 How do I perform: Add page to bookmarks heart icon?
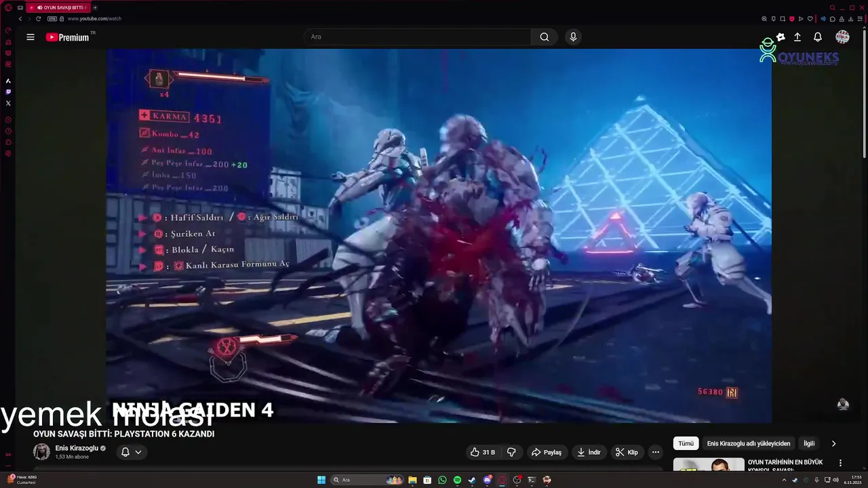click(x=810, y=19)
